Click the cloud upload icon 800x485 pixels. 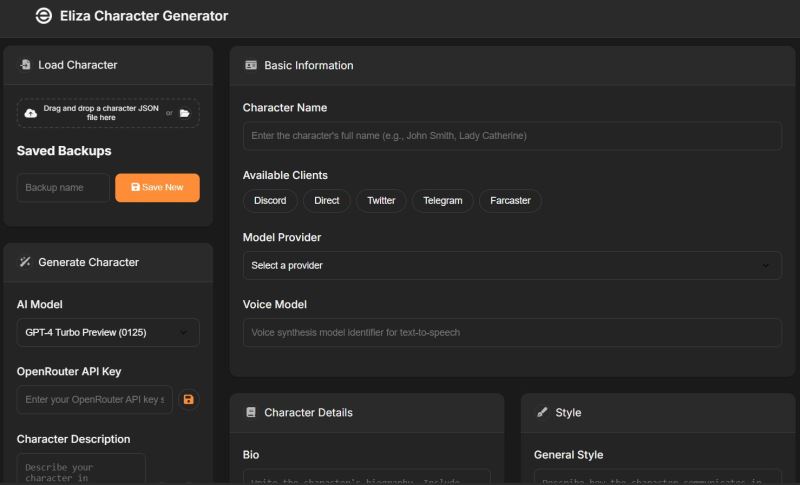(30, 113)
